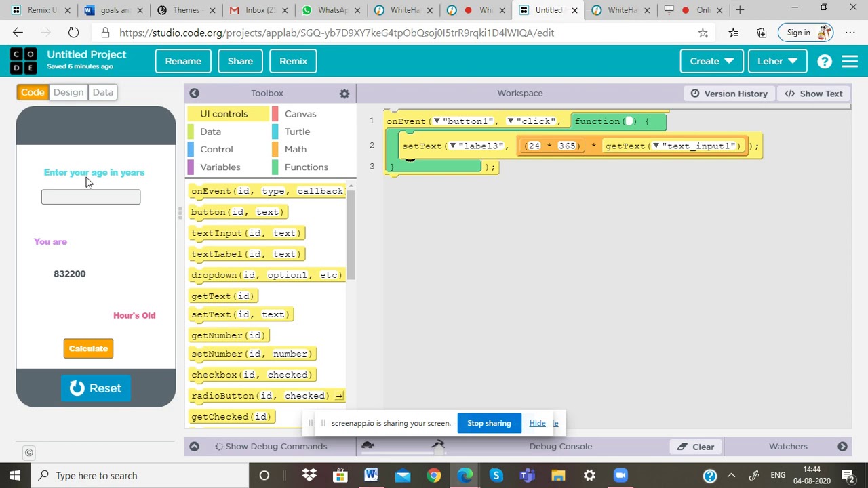Open the label3 id dropdown in setText
The image size is (868, 488).
(452, 146)
